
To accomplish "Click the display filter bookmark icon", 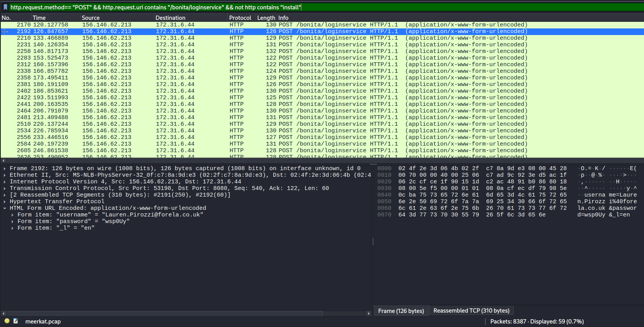I will pos(5,7).
